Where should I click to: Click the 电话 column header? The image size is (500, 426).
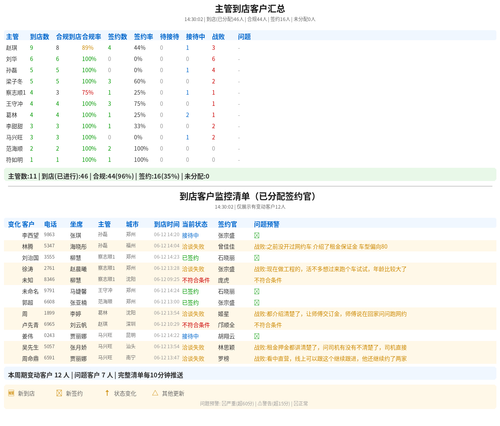[x=50, y=224]
